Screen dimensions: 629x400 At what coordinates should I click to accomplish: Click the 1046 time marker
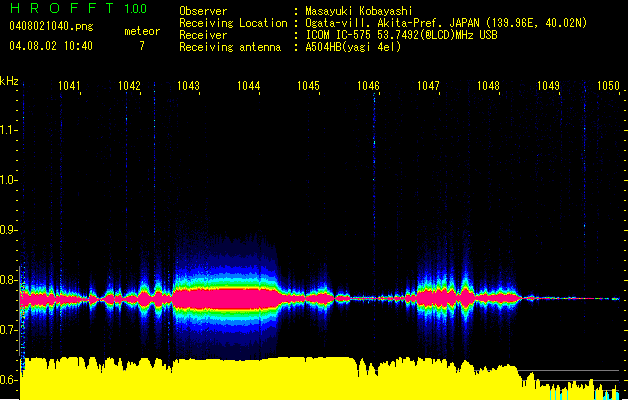(x=368, y=86)
